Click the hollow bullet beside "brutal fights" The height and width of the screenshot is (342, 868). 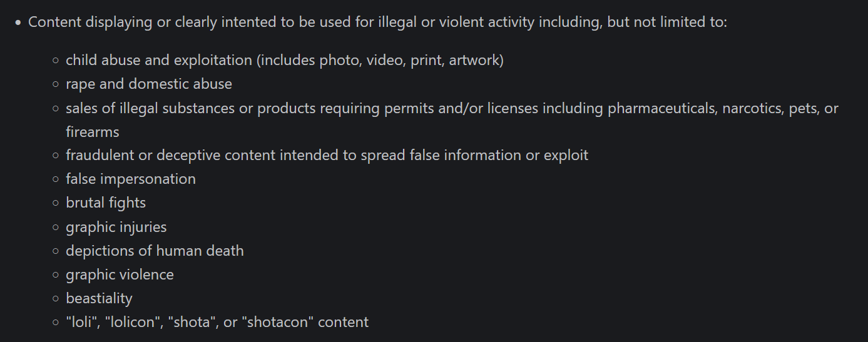click(x=56, y=204)
